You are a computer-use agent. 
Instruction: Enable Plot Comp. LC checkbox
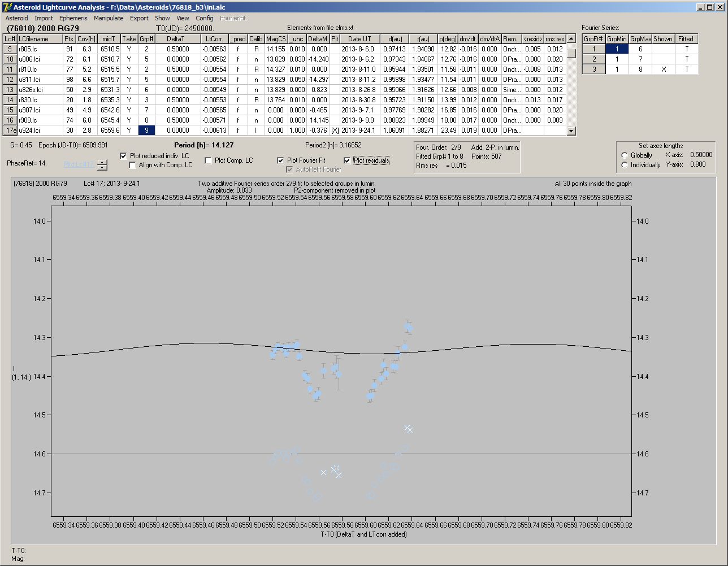pyautogui.click(x=209, y=160)
